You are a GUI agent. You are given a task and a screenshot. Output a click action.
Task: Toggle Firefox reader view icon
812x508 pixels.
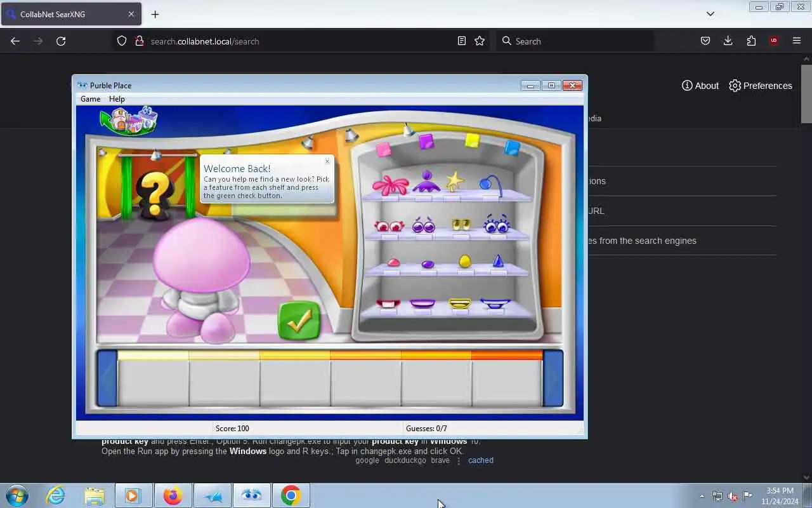point(462,41)
